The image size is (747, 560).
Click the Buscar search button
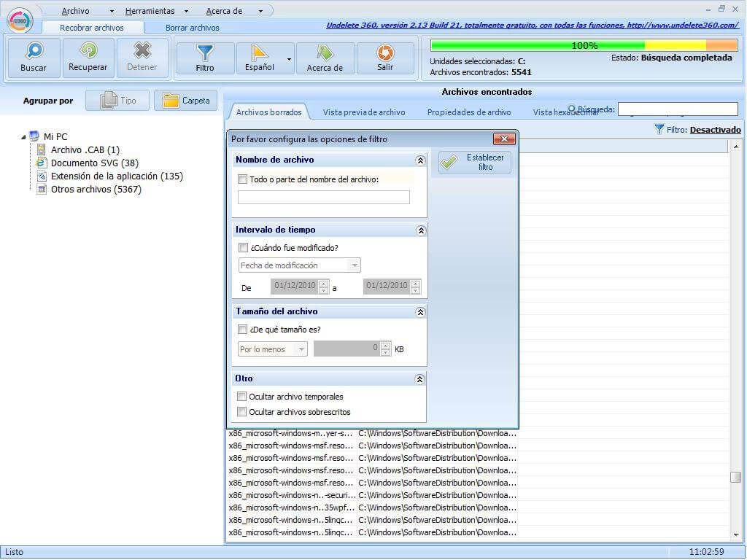coord(34,58)
